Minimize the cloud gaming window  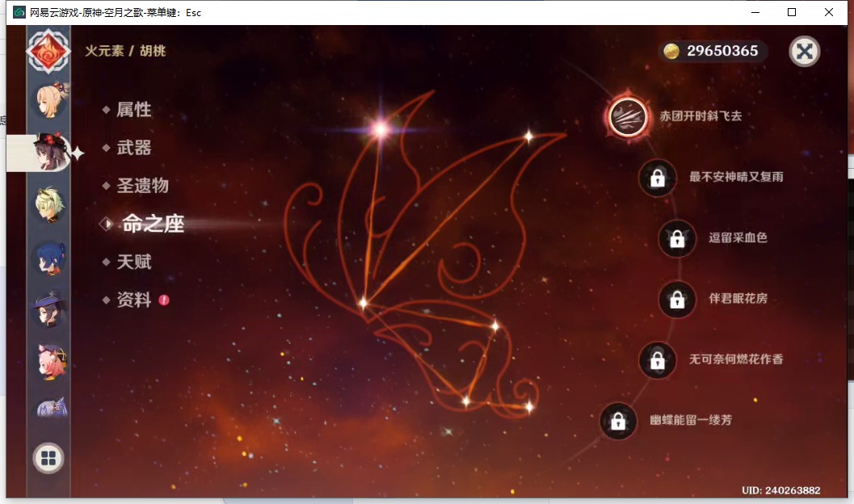(x=755, y=12)
